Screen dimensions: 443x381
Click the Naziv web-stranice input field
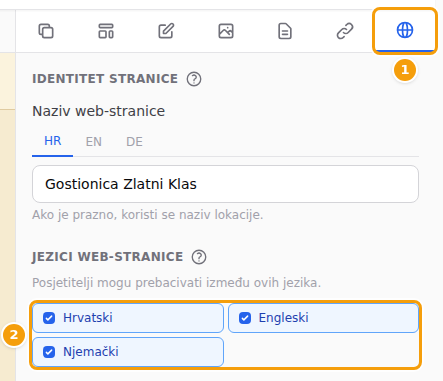pos(225,184)
